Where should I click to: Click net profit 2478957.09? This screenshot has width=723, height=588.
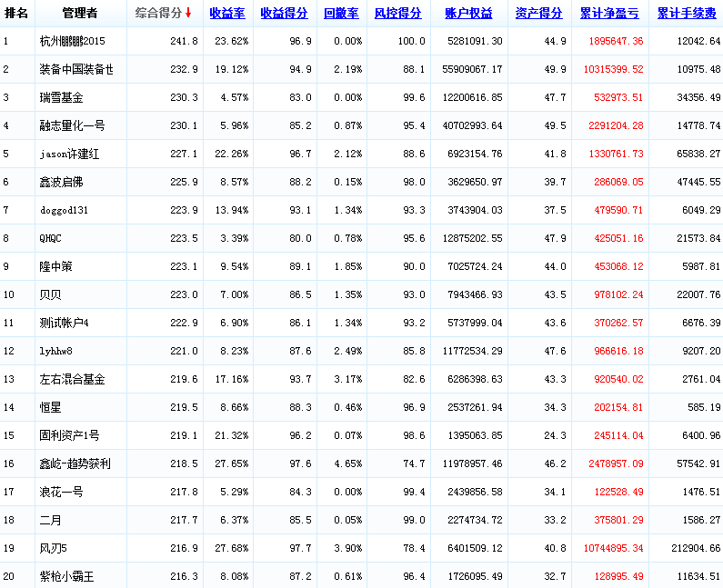click(616, 463)
